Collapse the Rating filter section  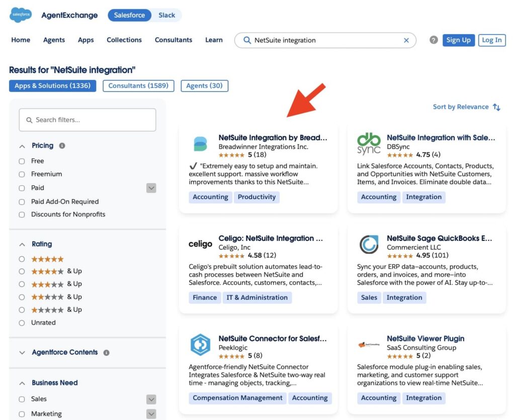[x=22, y=244]
